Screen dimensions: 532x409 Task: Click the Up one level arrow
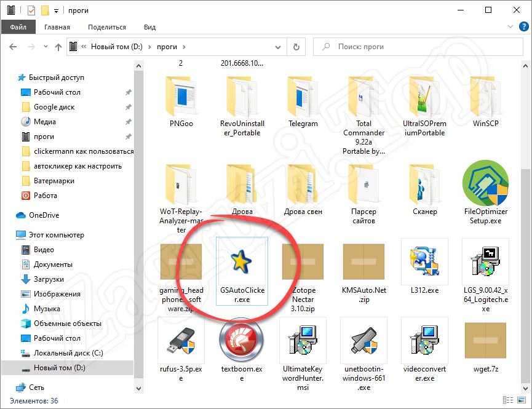[58, 47]
